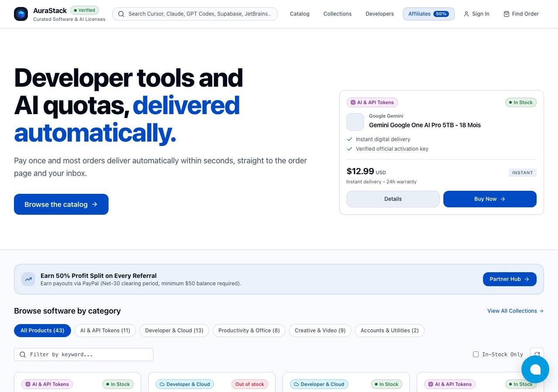Open Details for the Gemini product
Screen dimensions: 558x392
[x=393, y=199]
